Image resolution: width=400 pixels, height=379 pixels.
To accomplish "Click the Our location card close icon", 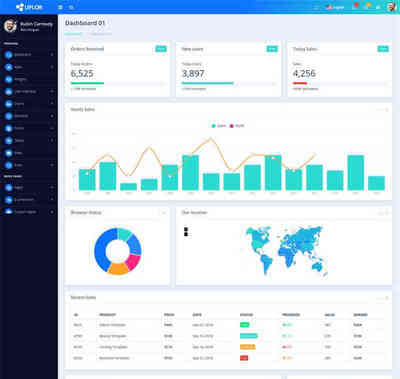I will tap(387, 213).
